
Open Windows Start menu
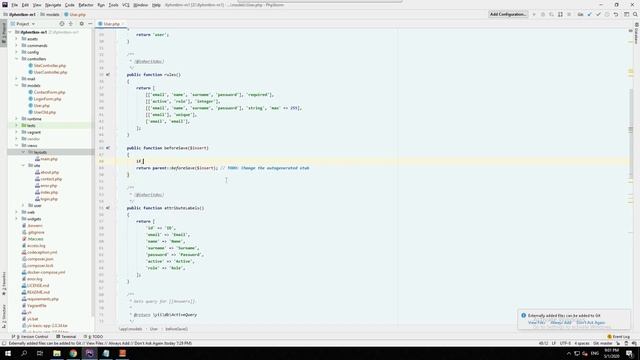(8, 353)
